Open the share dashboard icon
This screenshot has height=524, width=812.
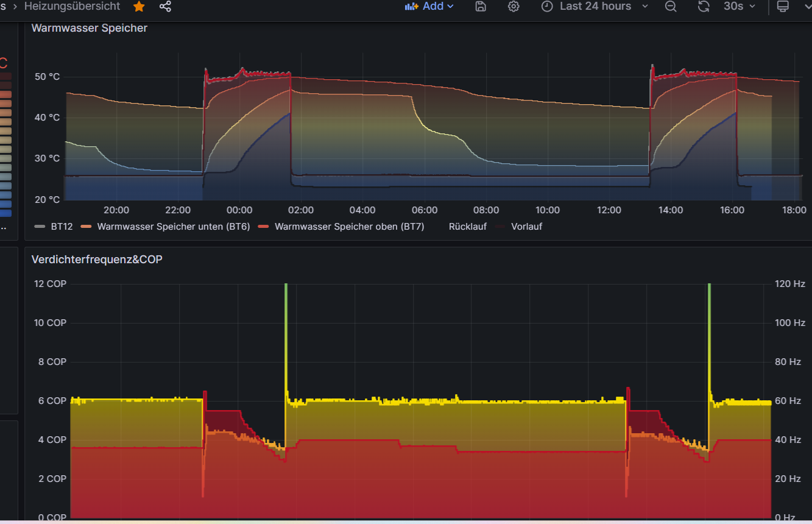(165, 7)
